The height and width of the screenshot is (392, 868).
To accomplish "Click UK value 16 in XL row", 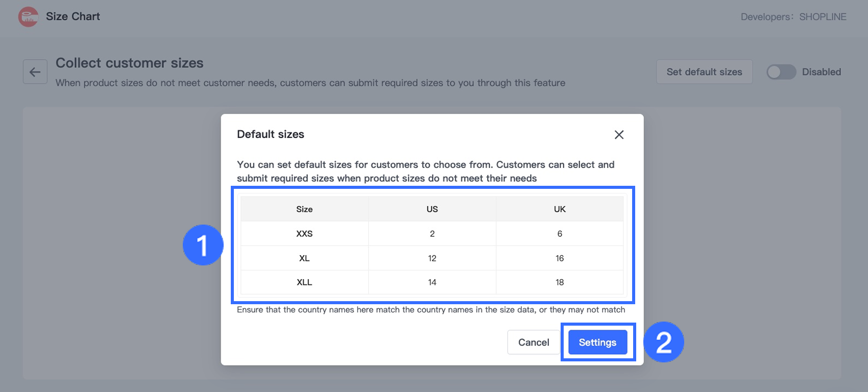I will (x=560, y=258).
